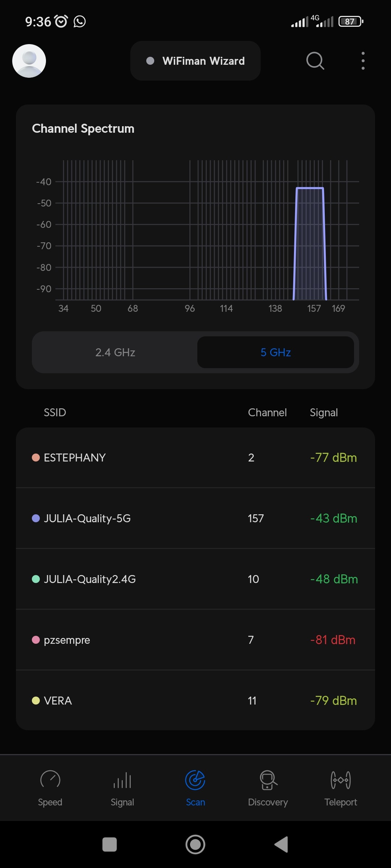
Task: Open the WiFiman Wizard button
Action: coord(195,61)
